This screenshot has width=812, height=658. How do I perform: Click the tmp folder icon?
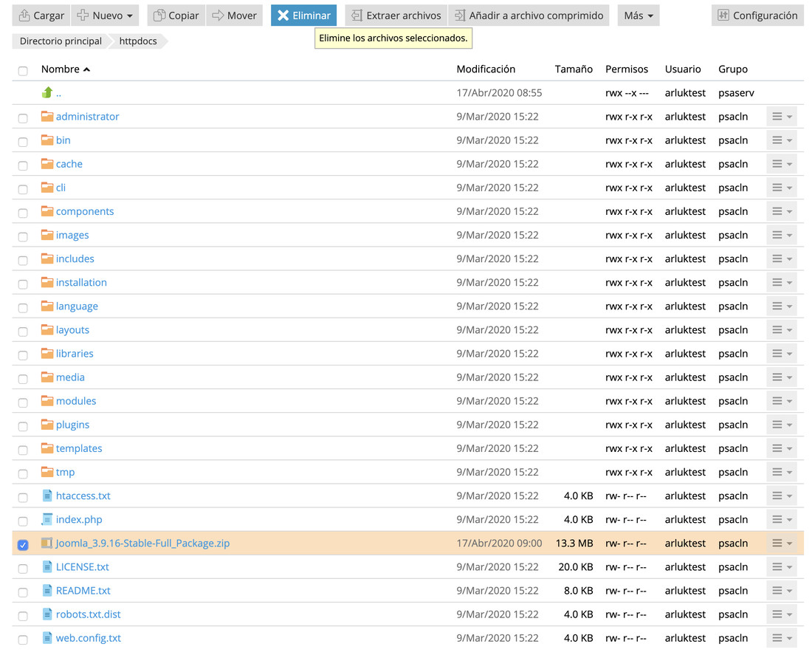pos(47,471)
